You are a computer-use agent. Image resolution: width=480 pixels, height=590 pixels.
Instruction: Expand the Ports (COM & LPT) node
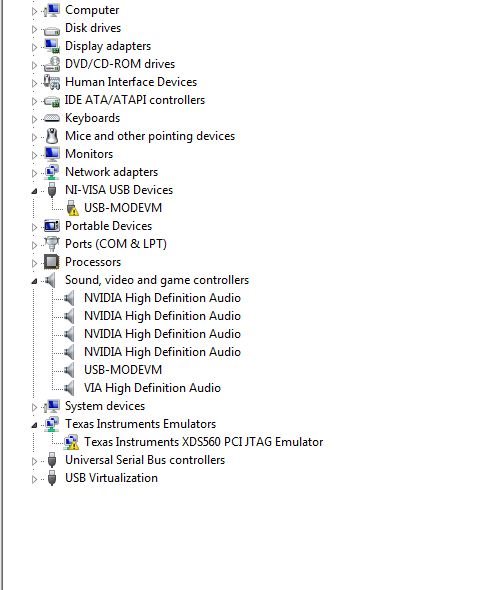(34, 245)
